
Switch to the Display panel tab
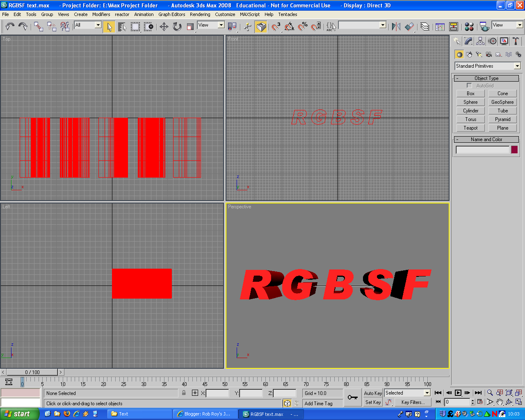504,41
